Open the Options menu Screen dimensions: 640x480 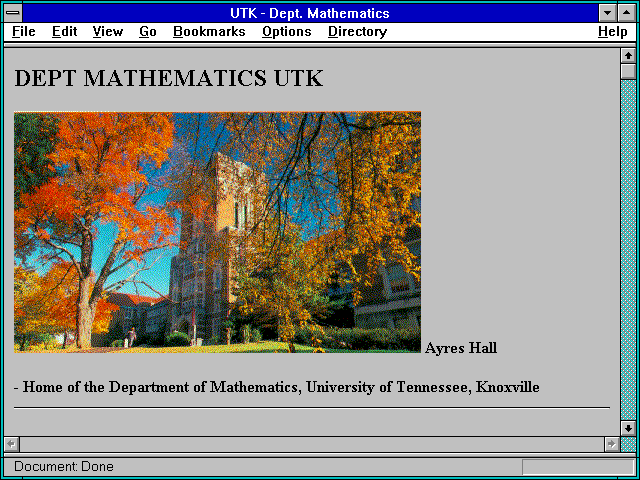pos(287,32)
